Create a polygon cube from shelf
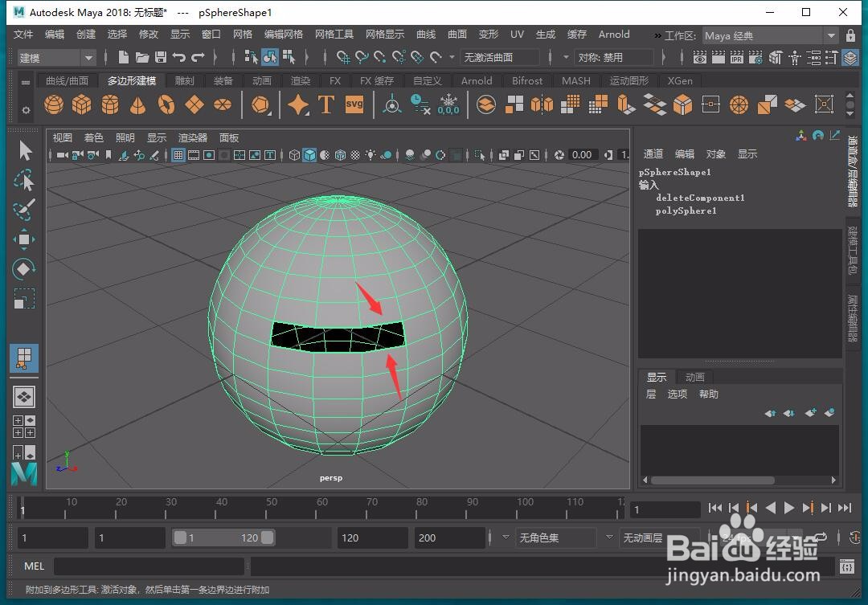The height and width of the screenshot is (605, 868). tap(81, 104)
